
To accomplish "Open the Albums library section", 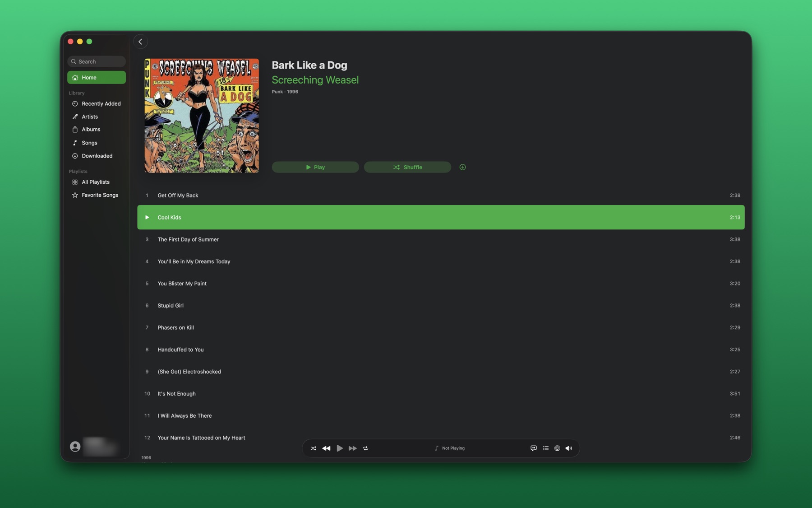I will [x=97, y=130].
